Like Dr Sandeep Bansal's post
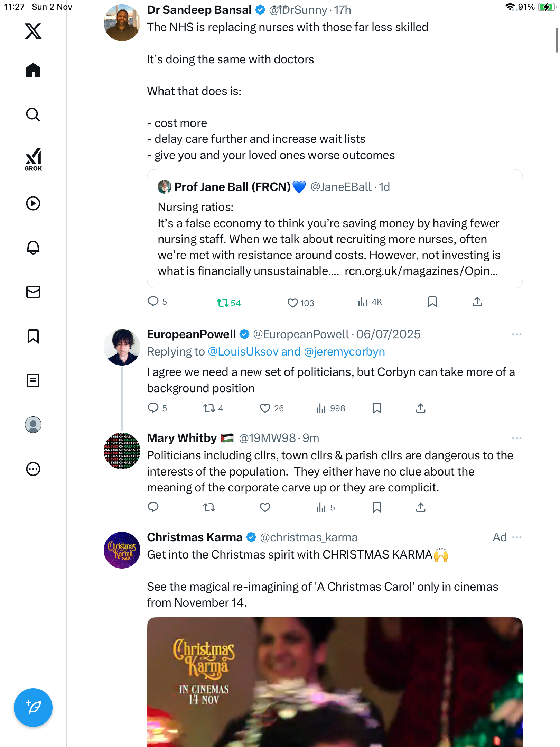Screen dimensions: 560x747 pos(293,303)
